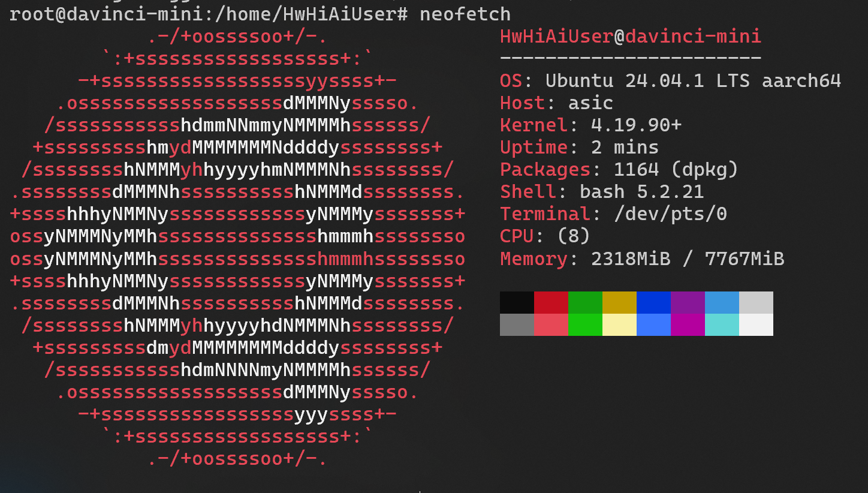The width and height of the screenshot is (868, 493).
Task: Click the mustard yellow color block
Action: click(x=619, y=302)
